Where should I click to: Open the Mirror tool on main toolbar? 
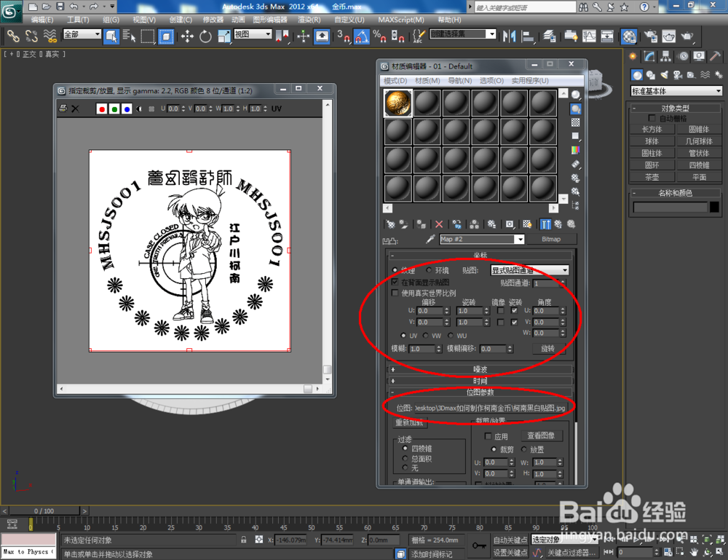pyautogui.click(x=284, y=37)
